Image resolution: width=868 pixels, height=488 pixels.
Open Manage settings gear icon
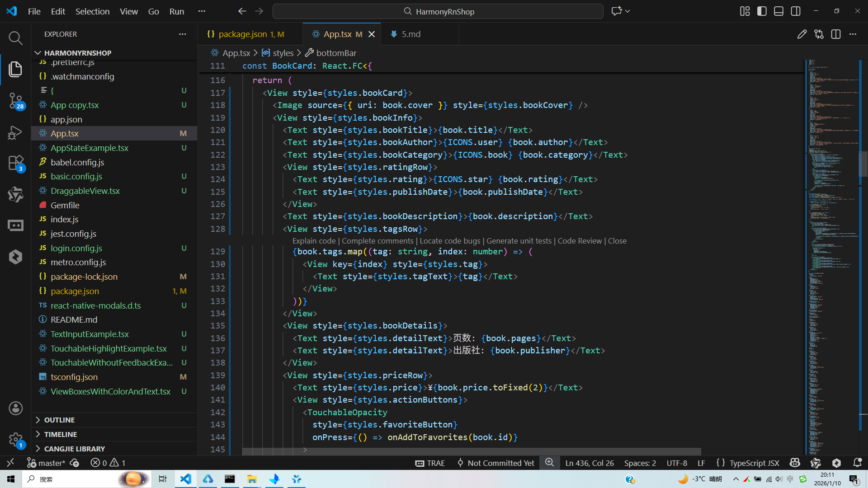coord(15,439)
